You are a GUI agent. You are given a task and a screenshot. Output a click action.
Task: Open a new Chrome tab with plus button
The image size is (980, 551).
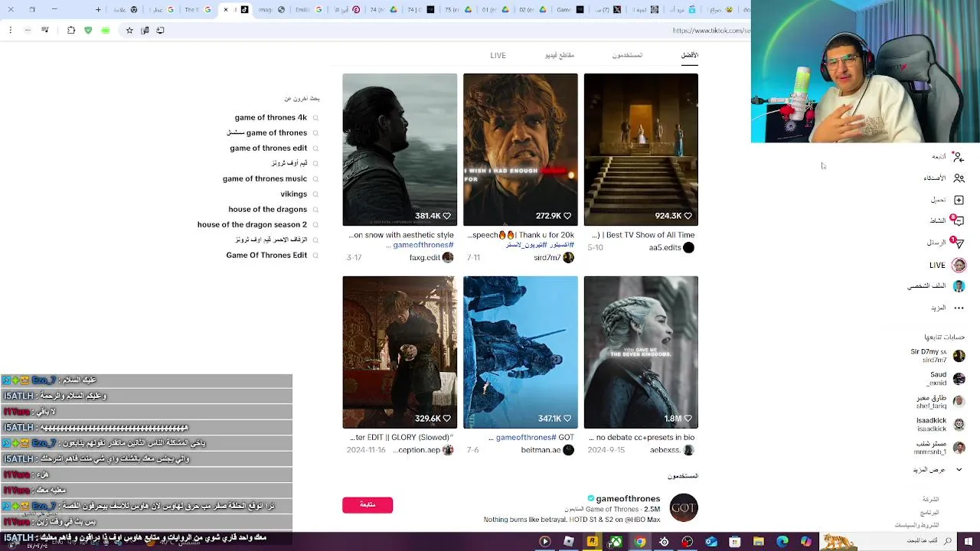coord(98,10)
